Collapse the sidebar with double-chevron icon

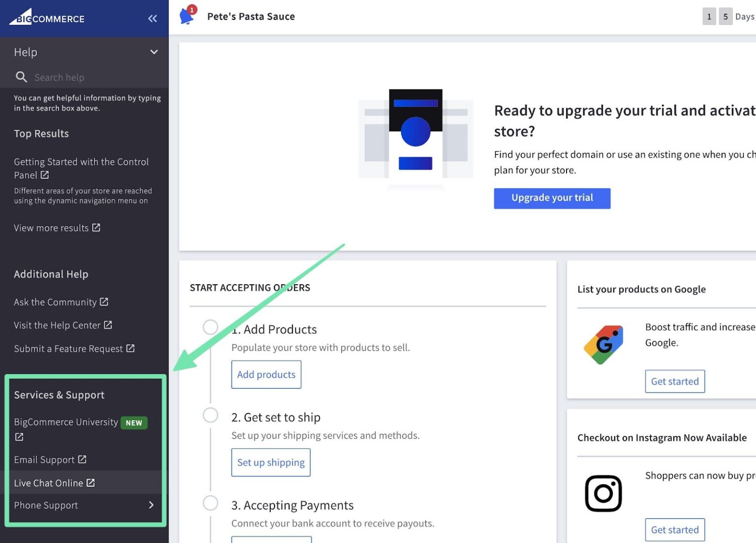(x=153, y=19)
